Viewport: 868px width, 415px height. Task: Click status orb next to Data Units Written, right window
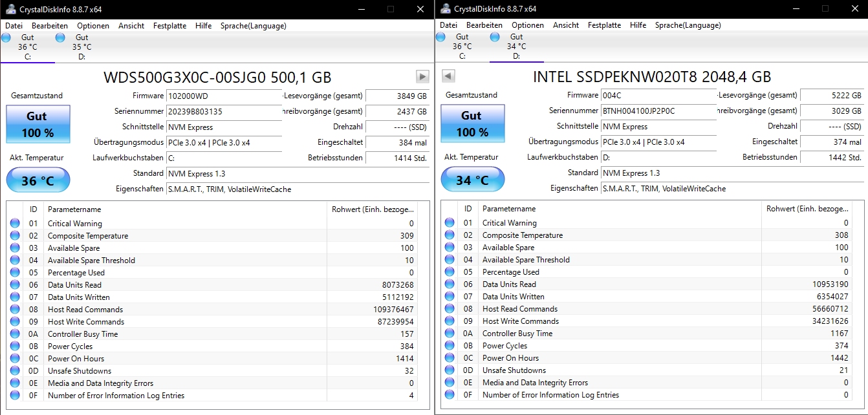pyautogui.click(x=450, y=297)
